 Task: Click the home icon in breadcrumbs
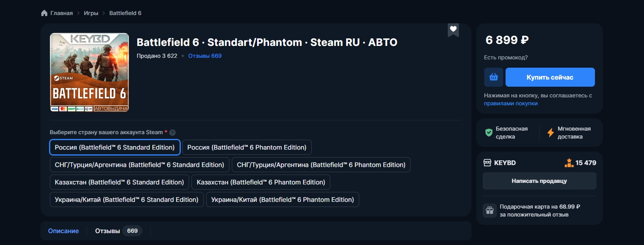(44, 13)
